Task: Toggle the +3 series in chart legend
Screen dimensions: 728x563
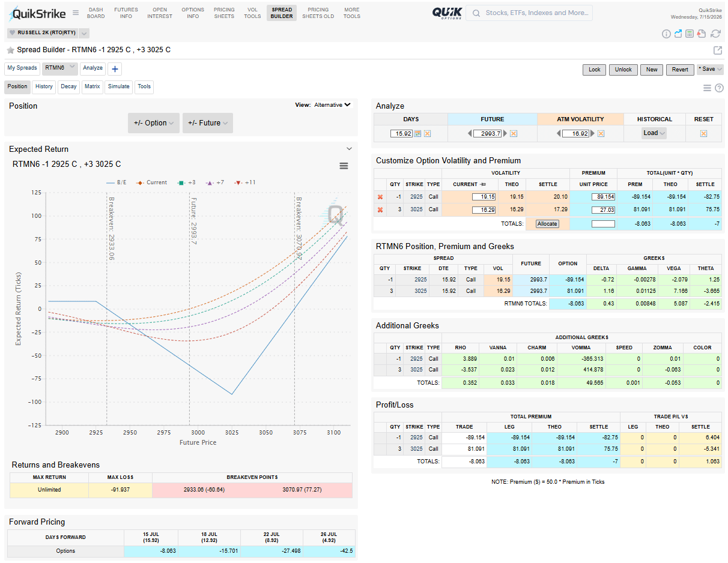Action: (x=186, y=182)
